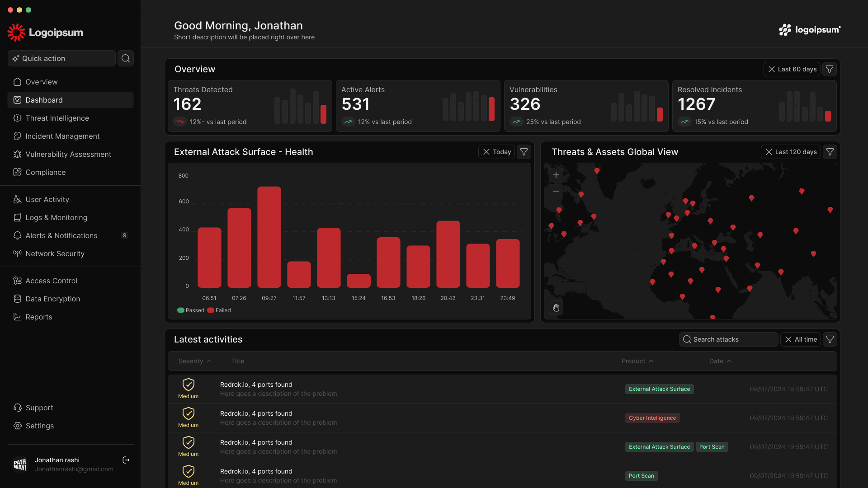Screen dimensions: 868x488
Task: Click the Data Encryption database icon
Action: [18, 299]
